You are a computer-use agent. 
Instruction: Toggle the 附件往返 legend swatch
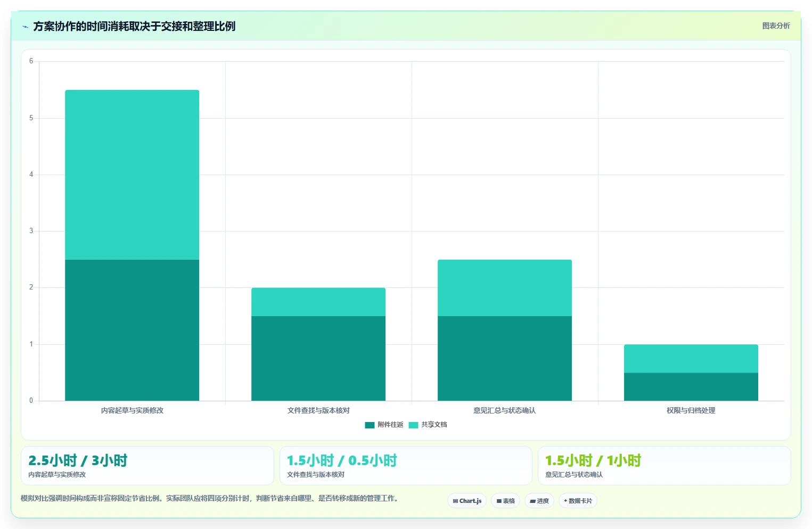point(370,425)
